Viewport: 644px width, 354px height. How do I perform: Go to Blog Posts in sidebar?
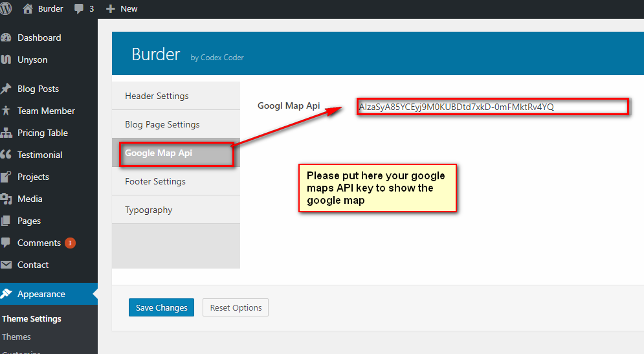click(x=38, y=89)
